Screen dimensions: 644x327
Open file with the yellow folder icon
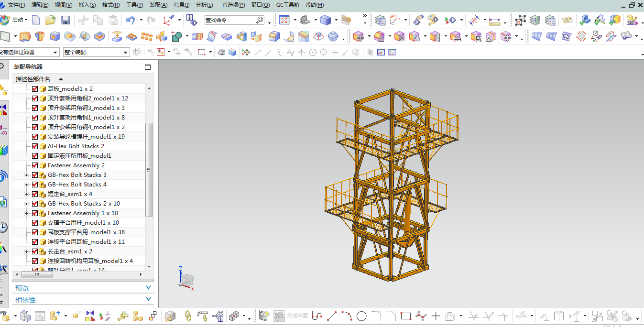pos(51,20)
